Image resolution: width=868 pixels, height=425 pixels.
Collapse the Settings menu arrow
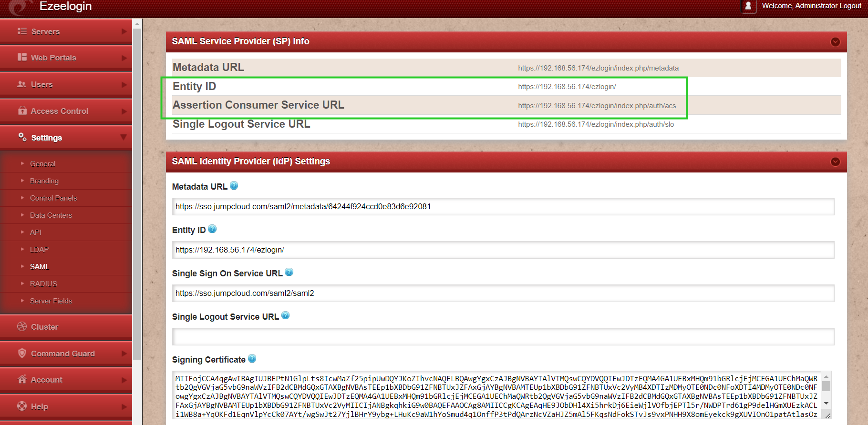click(124, 137)
